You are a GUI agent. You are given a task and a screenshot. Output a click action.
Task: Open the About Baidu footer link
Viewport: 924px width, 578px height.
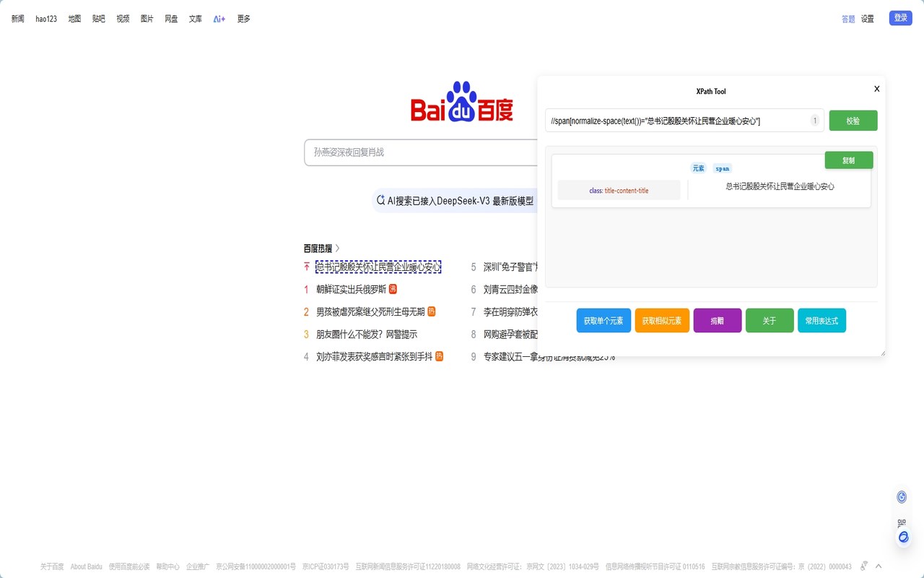click(x=87, y=566)
